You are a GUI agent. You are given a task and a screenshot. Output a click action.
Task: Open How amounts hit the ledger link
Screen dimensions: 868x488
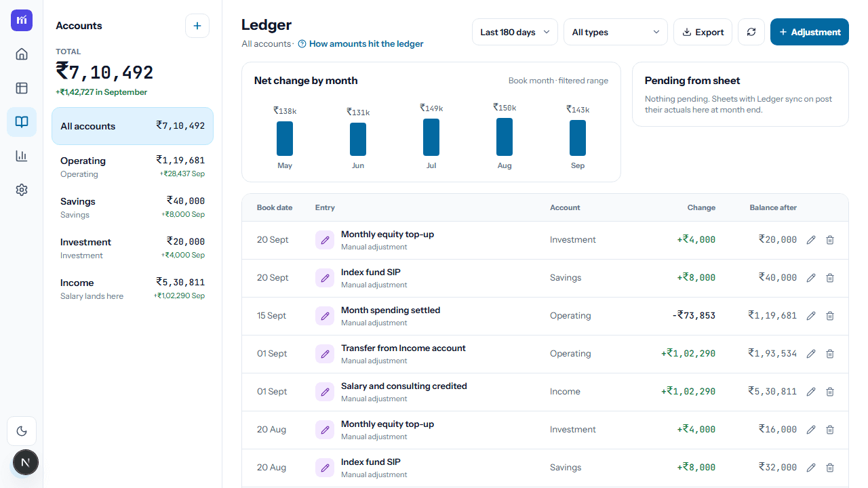tap(361, 44)
